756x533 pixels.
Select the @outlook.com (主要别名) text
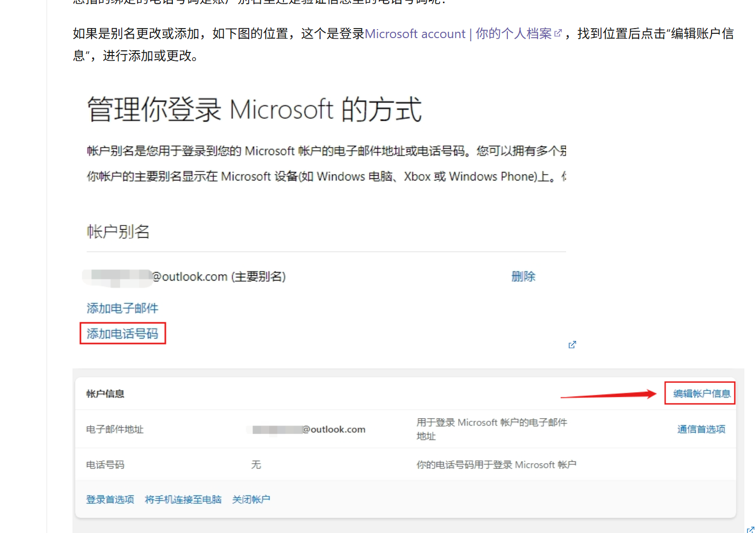(219, 276)
